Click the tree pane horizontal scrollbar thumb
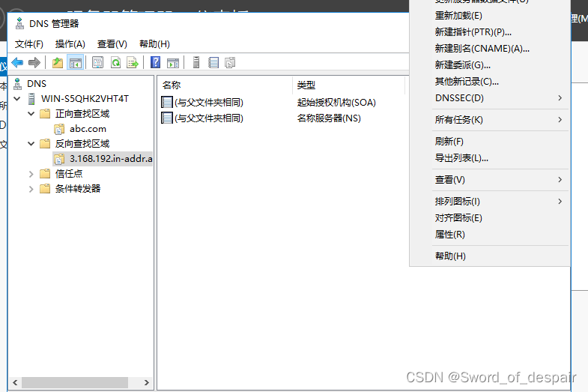 [75, 382]
